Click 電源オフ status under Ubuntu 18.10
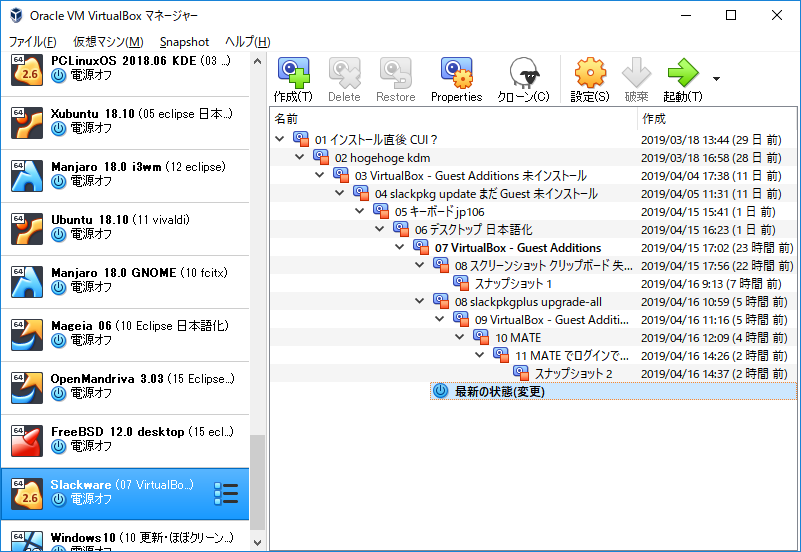The width and height of the screenshot is (801, 552). pos(90,234)
